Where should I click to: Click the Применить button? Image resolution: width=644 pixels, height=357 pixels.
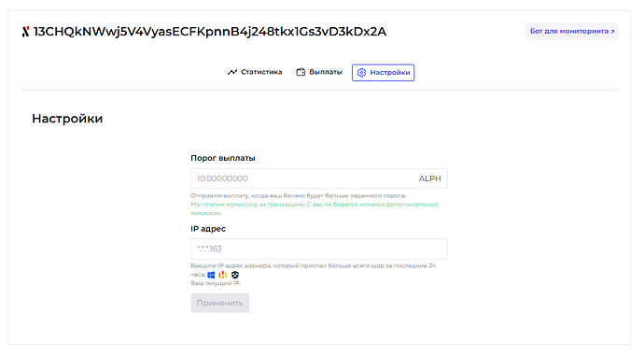pyautogui.click(x=219, y=303)
